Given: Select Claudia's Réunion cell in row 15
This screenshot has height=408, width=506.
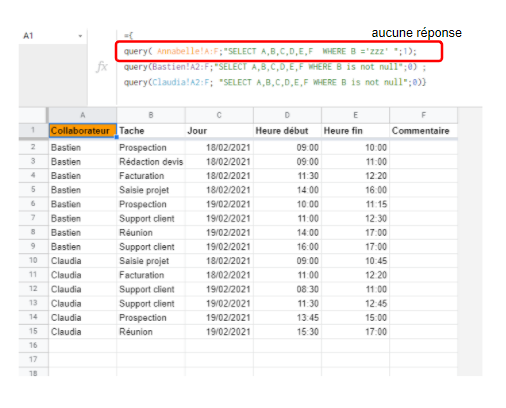Looking at the screenshot, I should (x=151, y=332).
